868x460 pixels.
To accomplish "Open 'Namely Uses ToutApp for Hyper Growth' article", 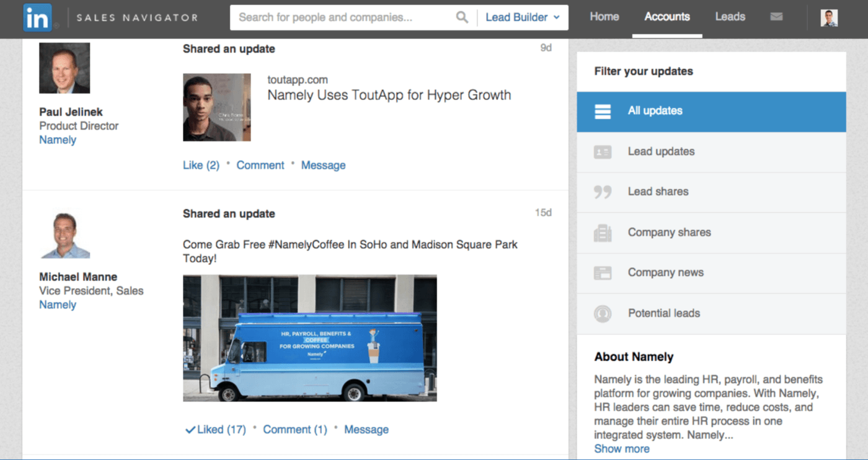I will (389, 95).
